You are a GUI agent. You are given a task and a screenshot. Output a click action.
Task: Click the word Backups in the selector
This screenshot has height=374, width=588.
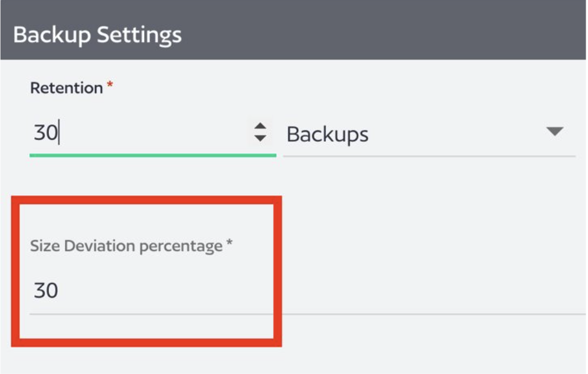point(328,134)
